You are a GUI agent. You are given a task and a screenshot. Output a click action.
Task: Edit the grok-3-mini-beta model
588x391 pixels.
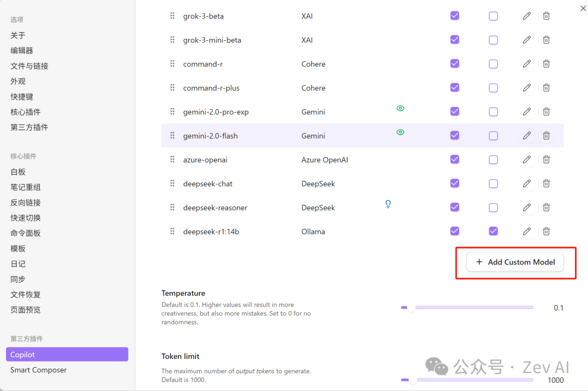tap(526, 40)
